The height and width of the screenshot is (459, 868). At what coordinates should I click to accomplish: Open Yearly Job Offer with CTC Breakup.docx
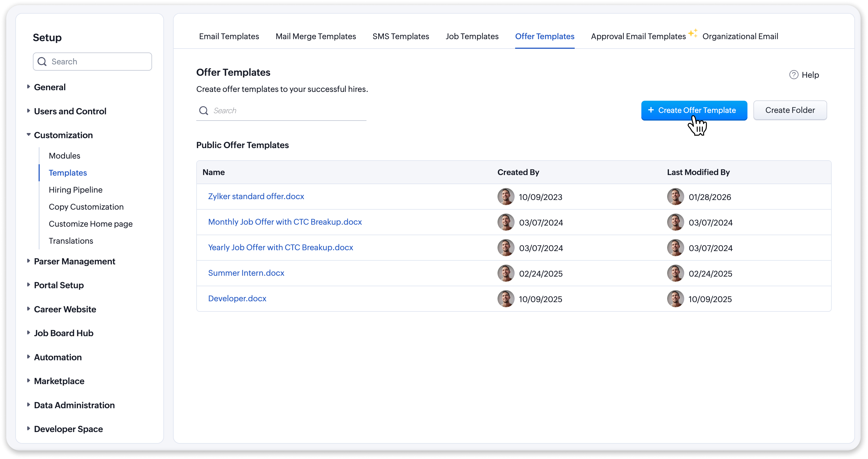pos(280,247)
